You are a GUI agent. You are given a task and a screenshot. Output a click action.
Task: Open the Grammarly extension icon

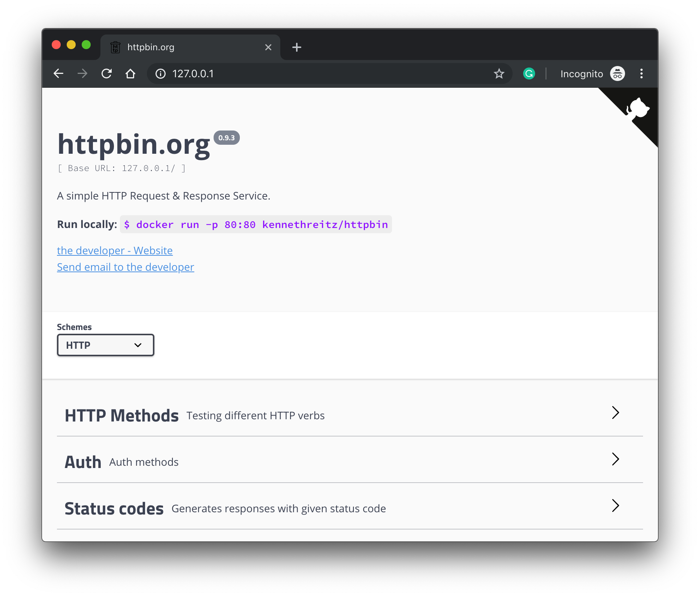529,73
